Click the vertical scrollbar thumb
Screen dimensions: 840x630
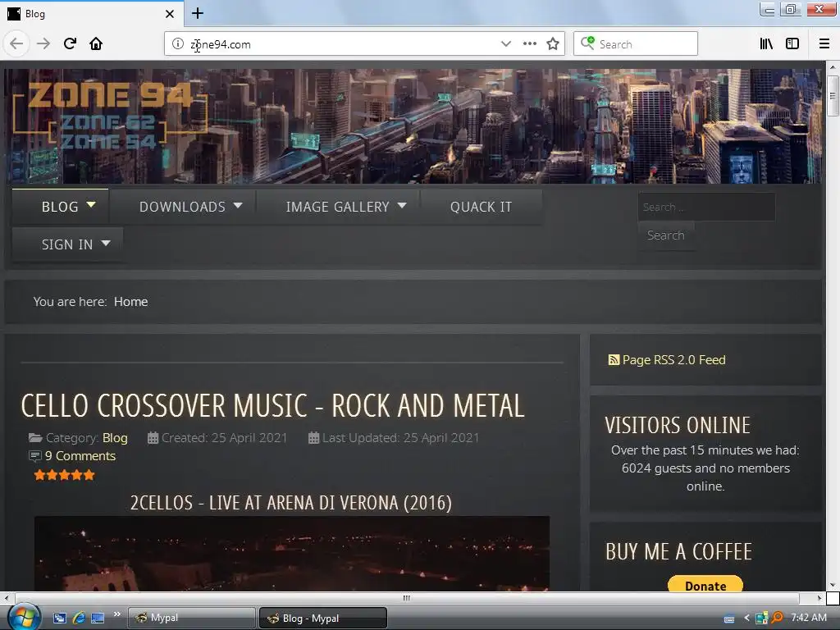click(833, 96)
